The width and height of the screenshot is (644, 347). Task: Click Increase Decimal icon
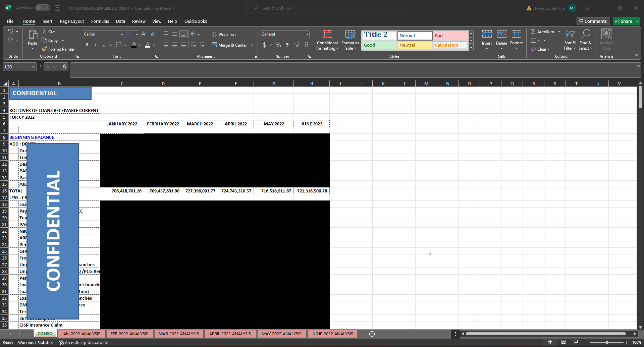point(297,45)
